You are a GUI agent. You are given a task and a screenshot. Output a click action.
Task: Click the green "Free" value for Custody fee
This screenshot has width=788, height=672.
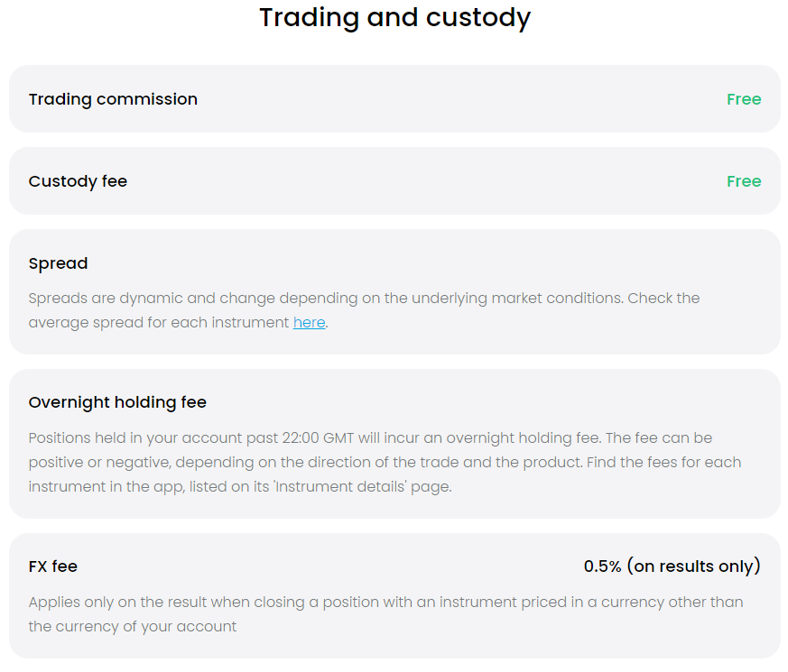pyautogui.click(x=744, y=181)
